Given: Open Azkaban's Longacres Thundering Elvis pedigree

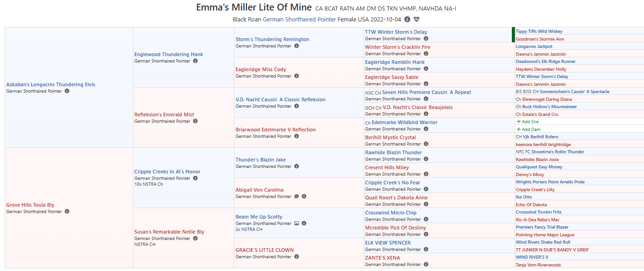Looking at the screenshot, I should (51, 84).
